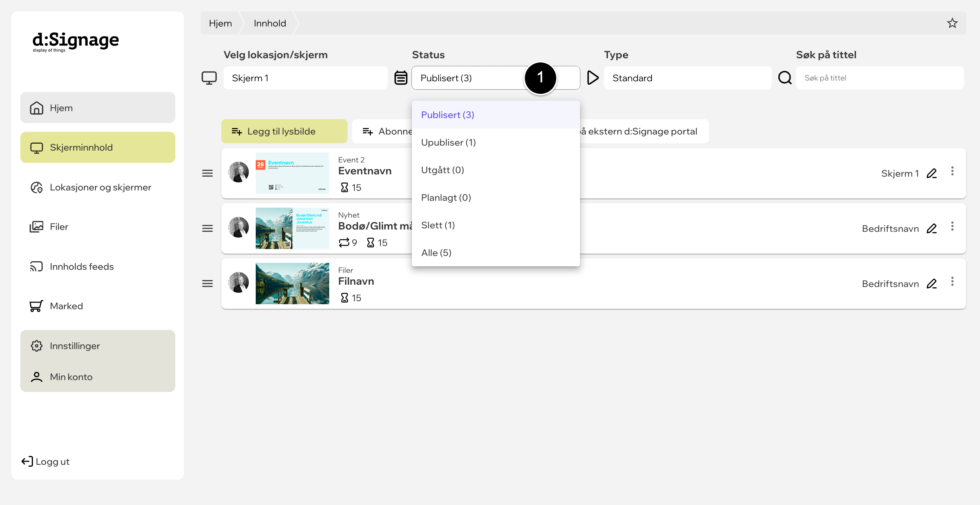This screenshot has height=505, width=980.
Task: Click the user avatar in Eventnavn row
Action: (x=238, y=172)
